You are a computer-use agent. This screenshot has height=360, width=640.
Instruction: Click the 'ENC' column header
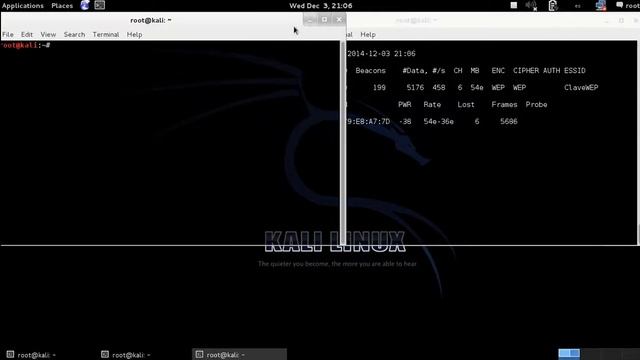pos(498,71)
